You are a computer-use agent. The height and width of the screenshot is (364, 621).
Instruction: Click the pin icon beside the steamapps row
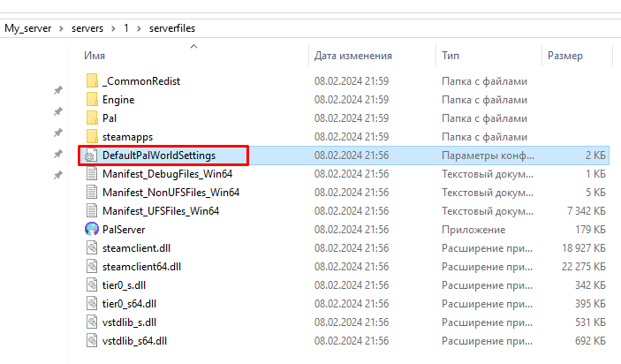pos(58,133)
